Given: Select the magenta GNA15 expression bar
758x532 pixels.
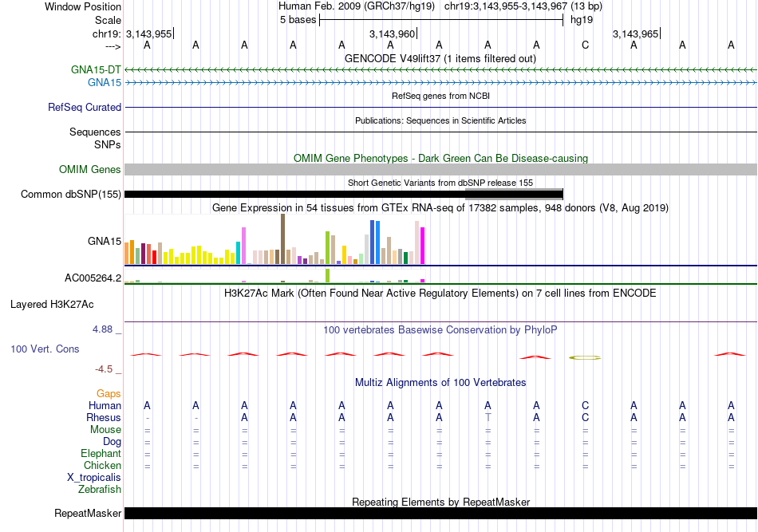Looking at the screenshot, I should [423, 246].
